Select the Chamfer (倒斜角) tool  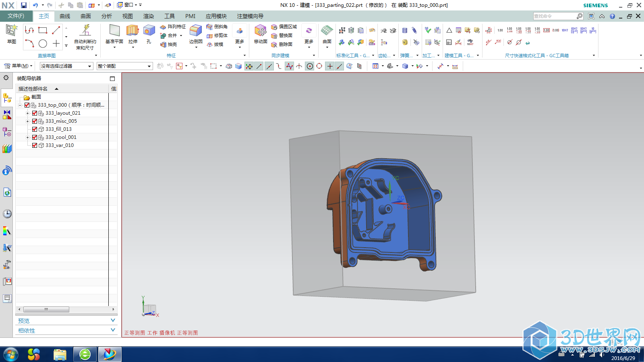[x=217, y=27]
